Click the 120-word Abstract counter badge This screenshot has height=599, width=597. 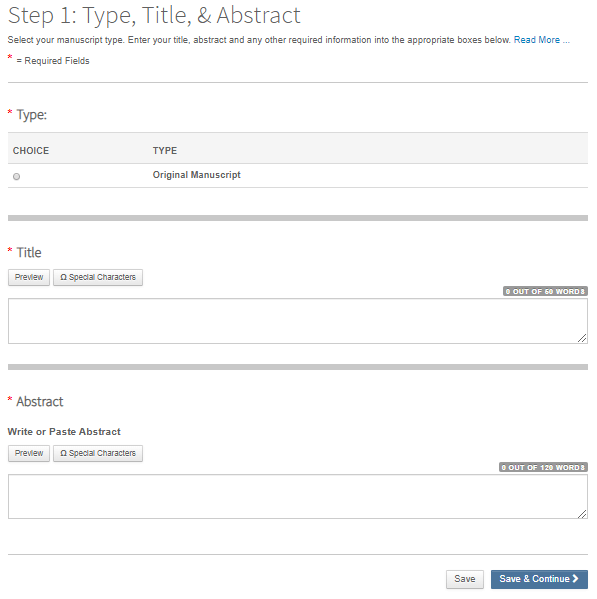[544, 468]
